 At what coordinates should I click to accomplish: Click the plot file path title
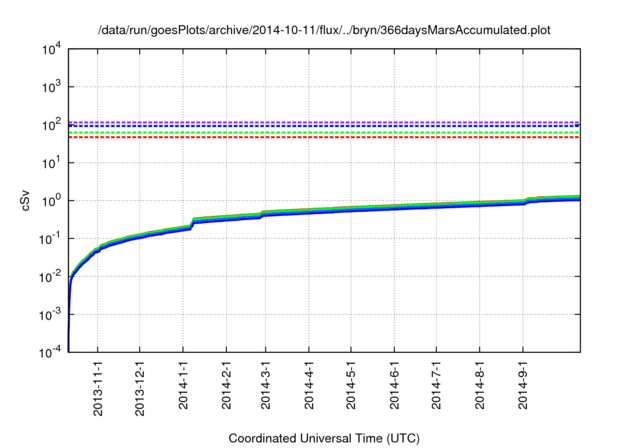point(324,30)
